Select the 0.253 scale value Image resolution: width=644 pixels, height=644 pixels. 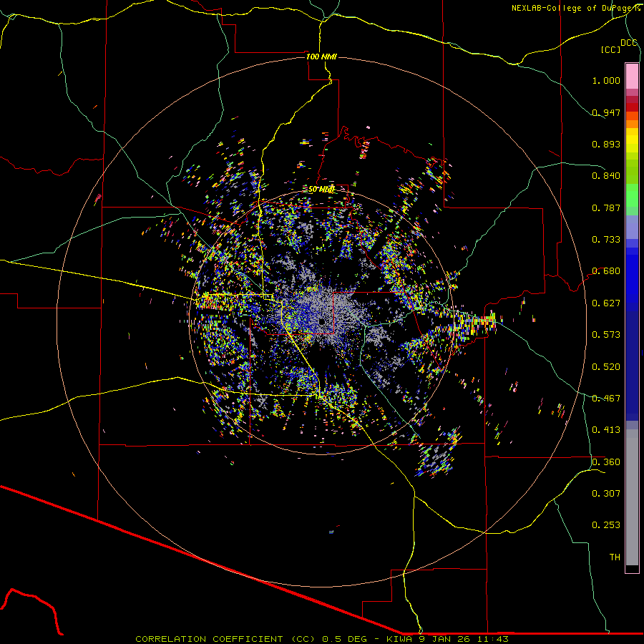coord(606,525)
